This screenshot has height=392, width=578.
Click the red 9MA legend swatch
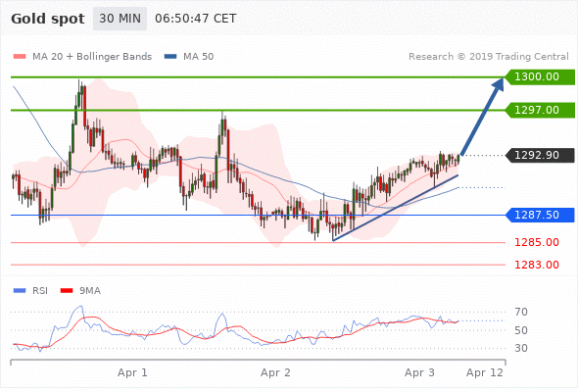tap(67, 291)
